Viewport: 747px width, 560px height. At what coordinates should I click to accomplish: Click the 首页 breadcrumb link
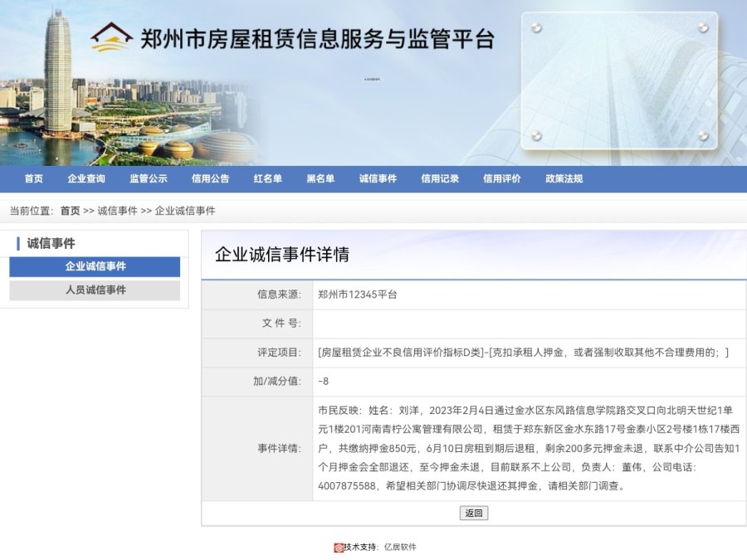[x=70, y=211]
